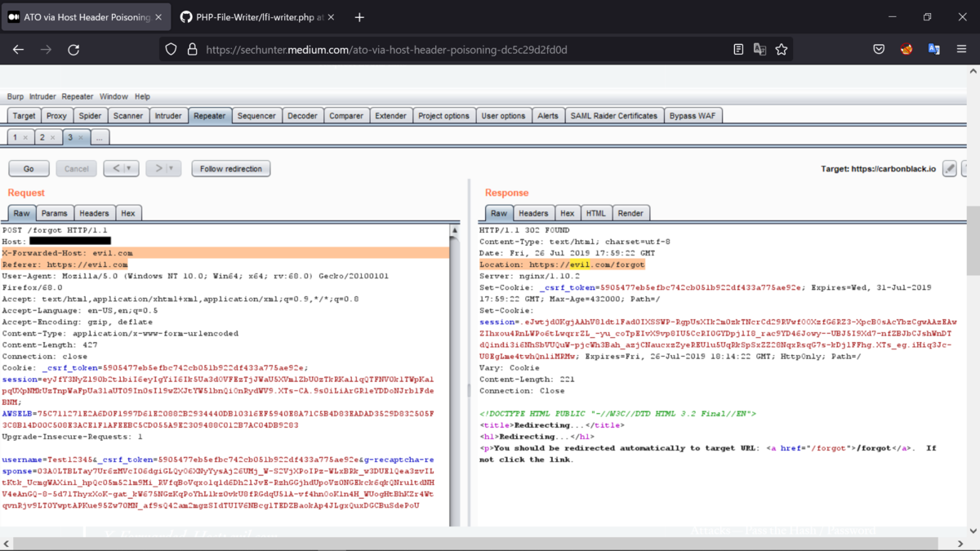
Task: Click the X-Forwarded-Host: evil.com header line
Action: coord(225,253)
